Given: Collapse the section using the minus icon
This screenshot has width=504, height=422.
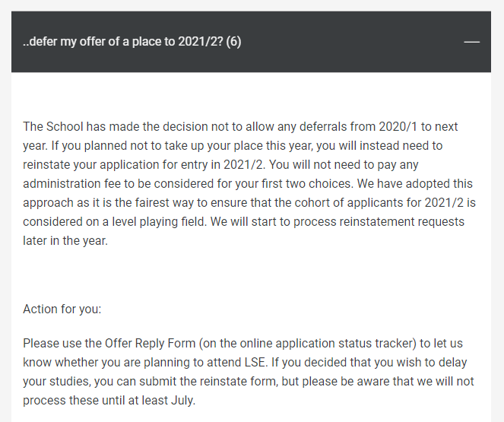Looking at the screenshot, I should click(471, 42).
